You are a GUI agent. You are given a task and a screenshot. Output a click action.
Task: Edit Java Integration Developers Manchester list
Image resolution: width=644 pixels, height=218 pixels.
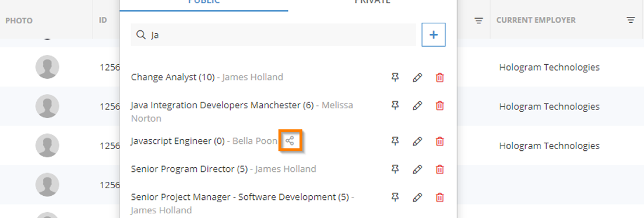coord(417,105)
